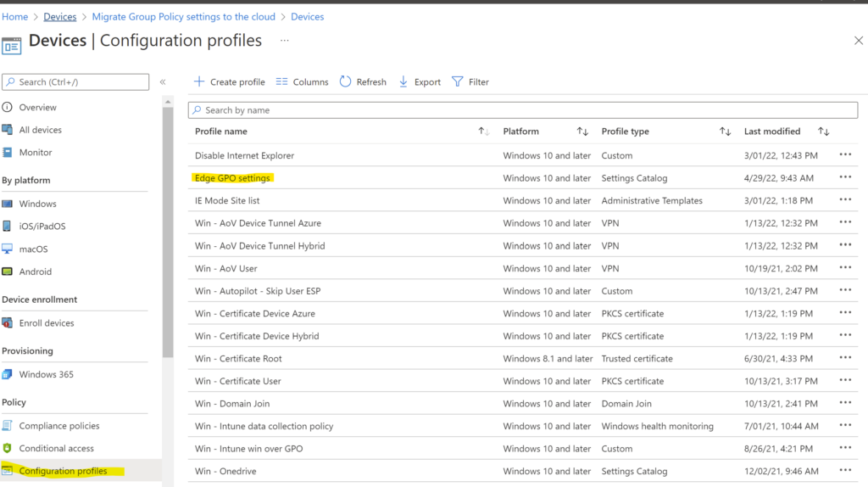The height and width of the screenshot is (487, 868).
Task: Open more options for Win - Domain Join
Action: [x=845, y=403]
